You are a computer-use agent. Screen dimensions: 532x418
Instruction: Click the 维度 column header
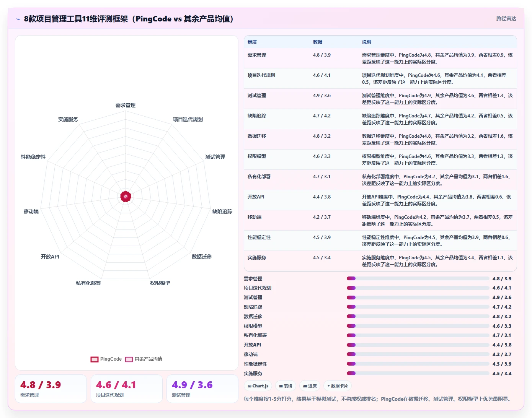pos(252,42)
